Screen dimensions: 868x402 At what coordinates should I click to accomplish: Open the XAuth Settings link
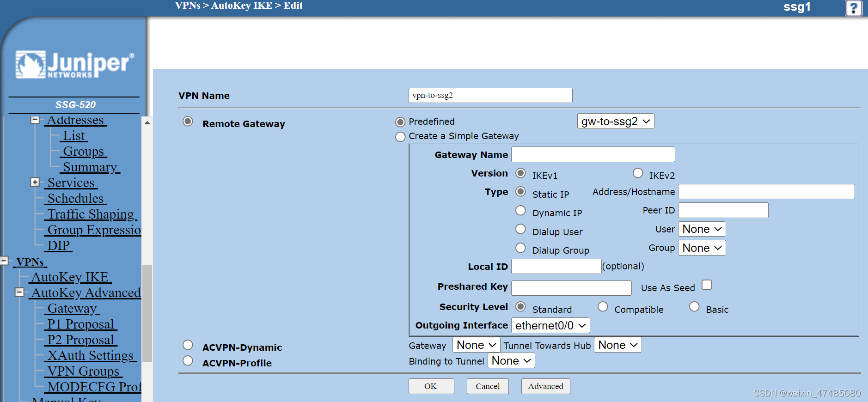tap(91, 356)
